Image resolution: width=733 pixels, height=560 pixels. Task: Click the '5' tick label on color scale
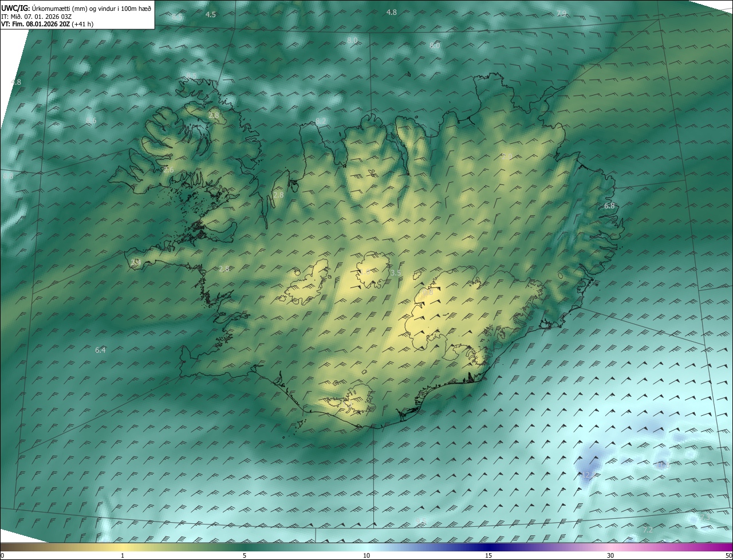click(245, 556)
